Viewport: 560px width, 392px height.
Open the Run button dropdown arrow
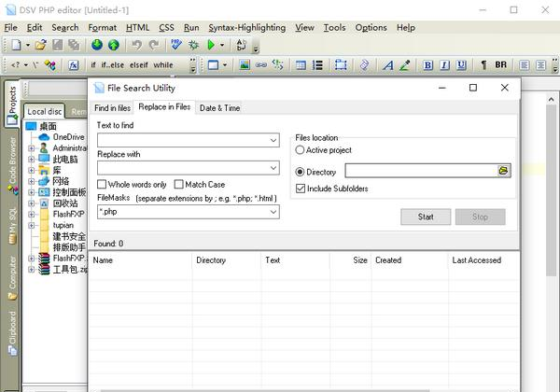pyautogui.click(x=222, y=46)
